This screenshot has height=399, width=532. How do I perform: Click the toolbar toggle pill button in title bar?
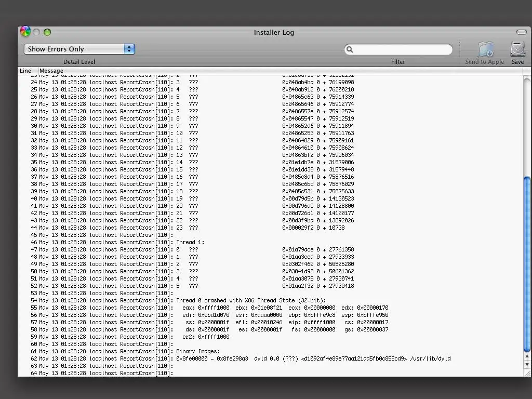[521, 32]
